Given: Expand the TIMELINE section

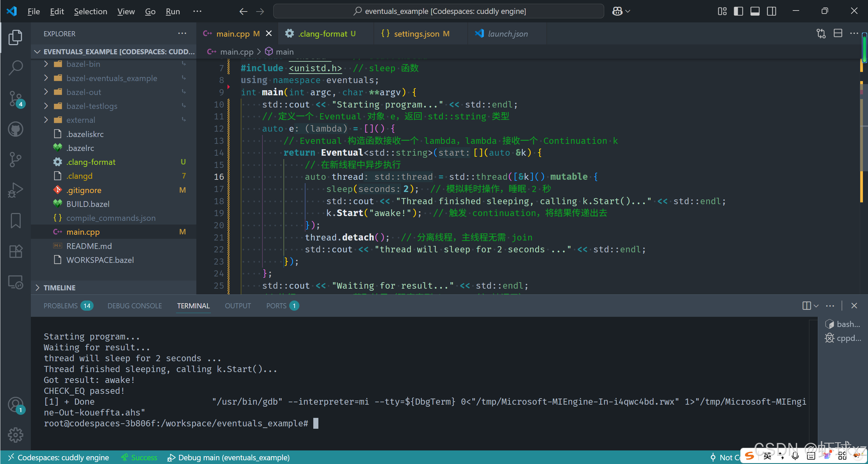Looking at the screenshot, I should coord(114,288).
